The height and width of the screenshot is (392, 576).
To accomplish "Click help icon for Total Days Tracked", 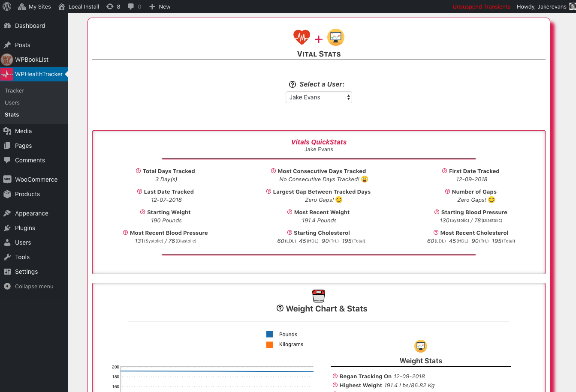I will pyautogui.click(x=138, y=171).
